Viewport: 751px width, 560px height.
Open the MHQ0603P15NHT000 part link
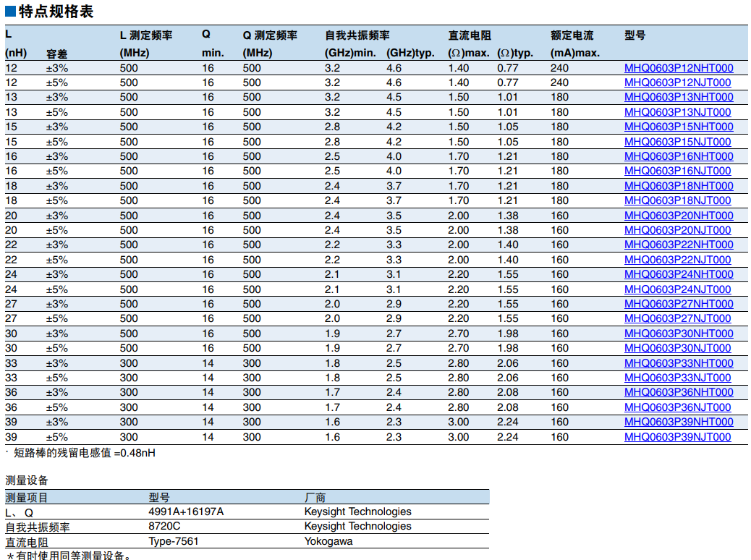coord(679,127)
